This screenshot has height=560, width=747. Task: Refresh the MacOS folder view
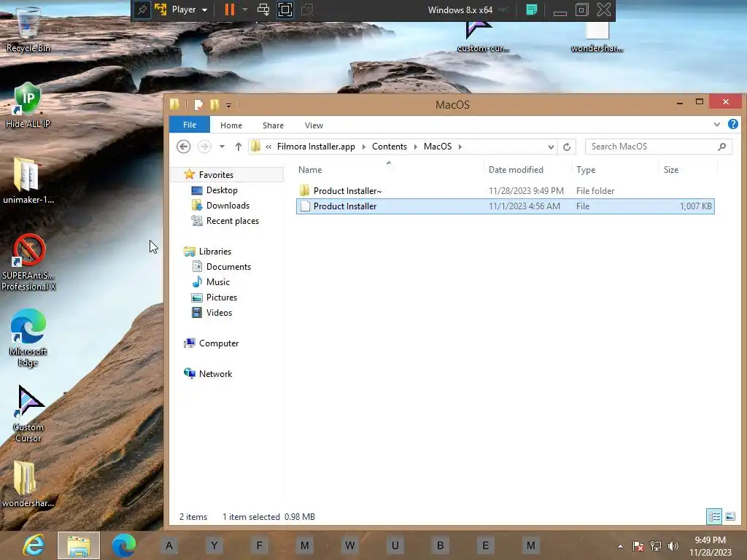566,147
